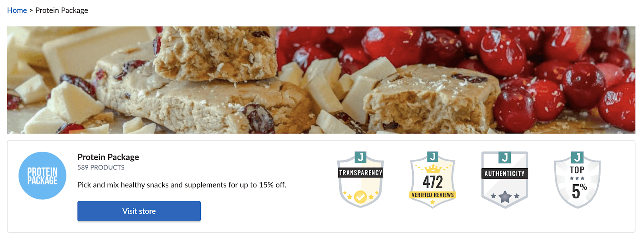Click the J logo atop Transparency badge
The height and width of the screenshot is (239, 644).
pos(361,157)
